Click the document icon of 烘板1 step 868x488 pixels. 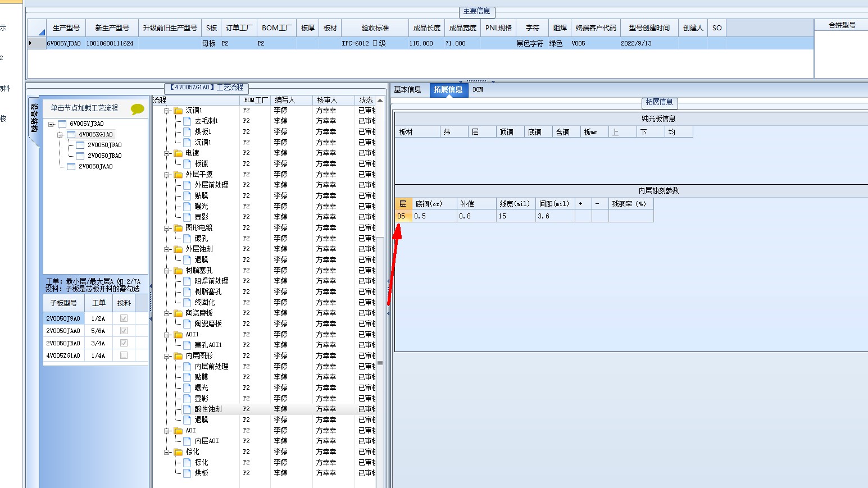[x=187, y=131]
